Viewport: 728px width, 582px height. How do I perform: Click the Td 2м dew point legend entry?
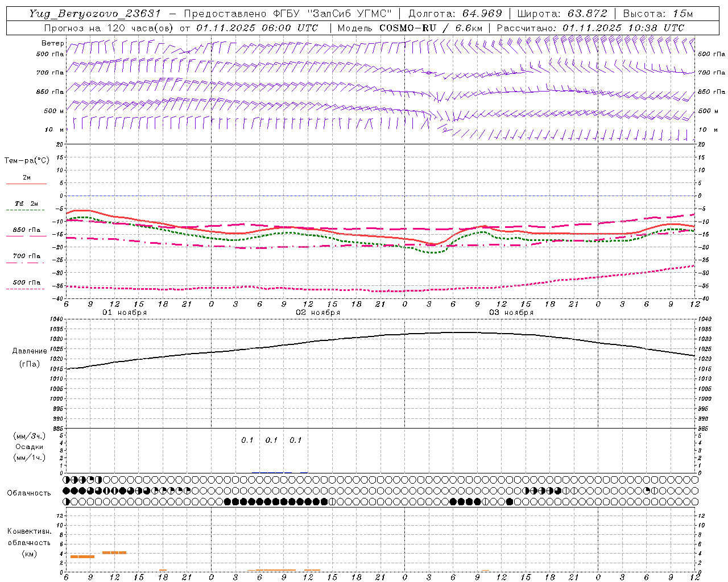click(27, 203)
